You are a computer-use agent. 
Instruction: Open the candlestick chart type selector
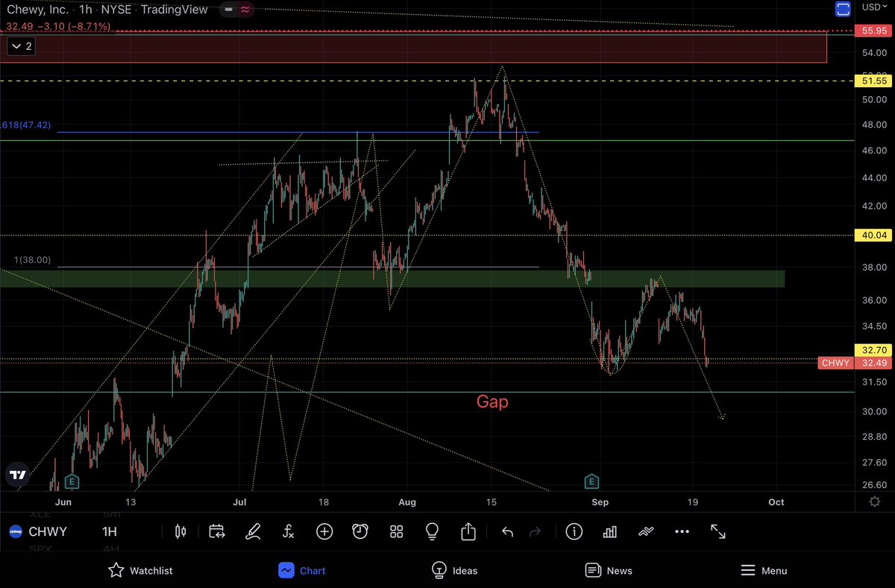coord(180,531)
